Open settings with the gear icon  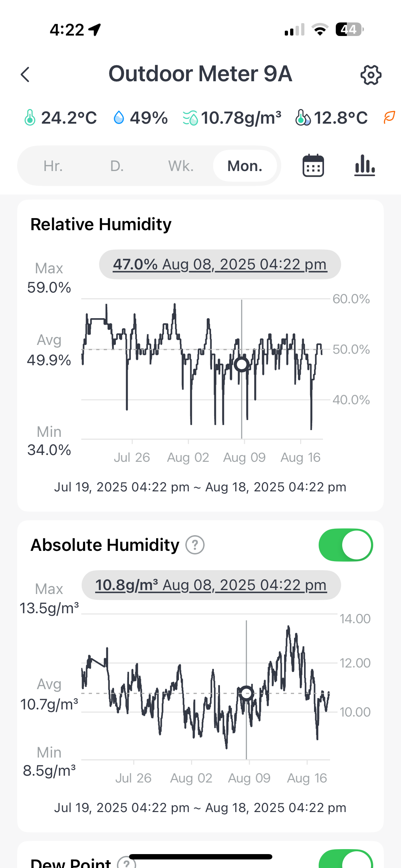pyautogui.click(x=371, y=75)
